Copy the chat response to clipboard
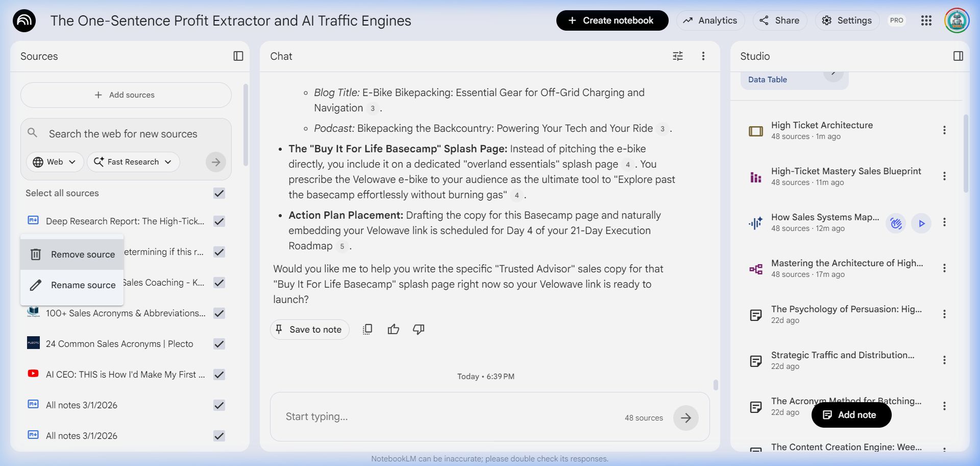 pos(367,330)
